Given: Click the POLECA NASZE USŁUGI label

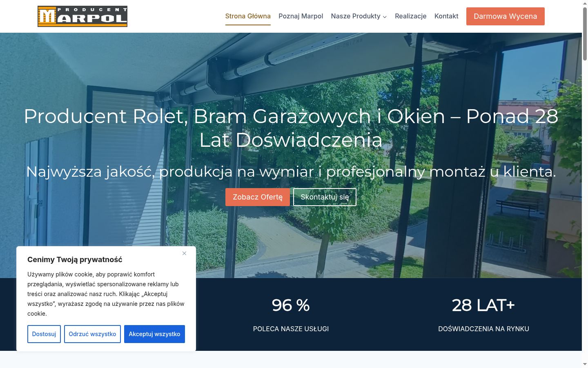Looking at the screenshot, I should click(x=291, y=329).
